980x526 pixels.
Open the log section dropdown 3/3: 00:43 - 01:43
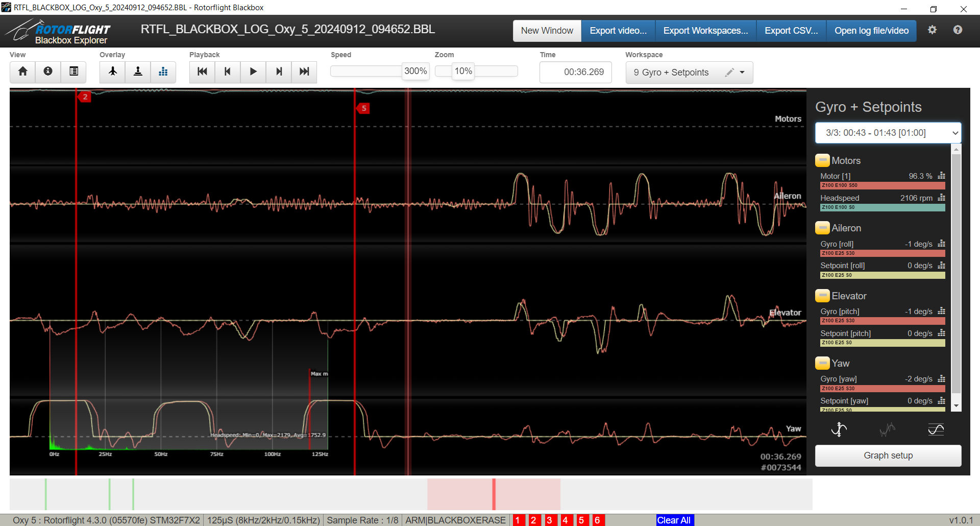point(888,133)
